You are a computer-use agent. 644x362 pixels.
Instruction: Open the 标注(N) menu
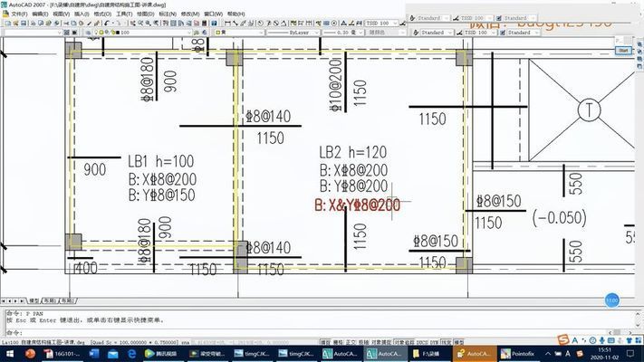[x=168, y=14]
